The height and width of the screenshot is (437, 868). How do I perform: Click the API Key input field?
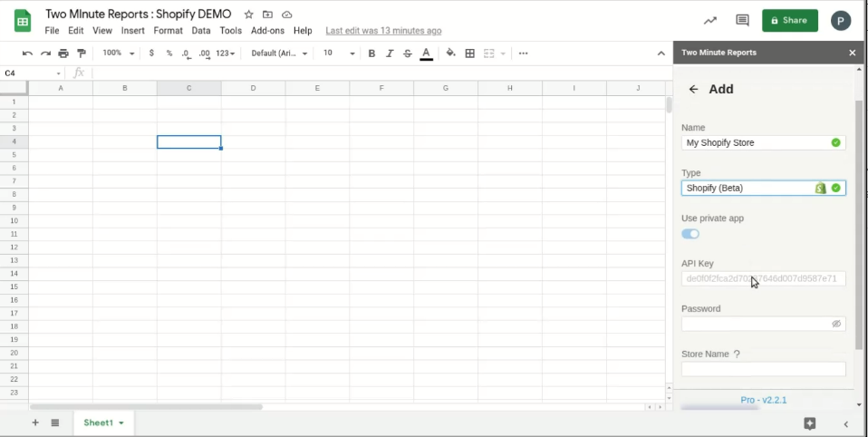[764, 278]
